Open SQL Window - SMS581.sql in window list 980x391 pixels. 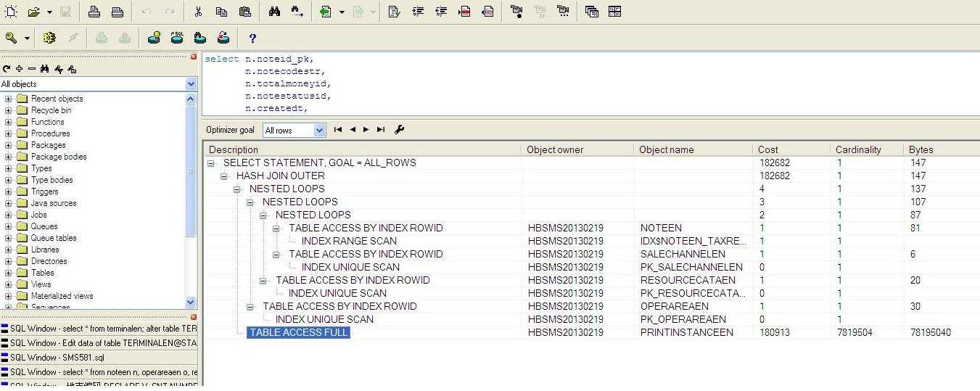(99, 358)
